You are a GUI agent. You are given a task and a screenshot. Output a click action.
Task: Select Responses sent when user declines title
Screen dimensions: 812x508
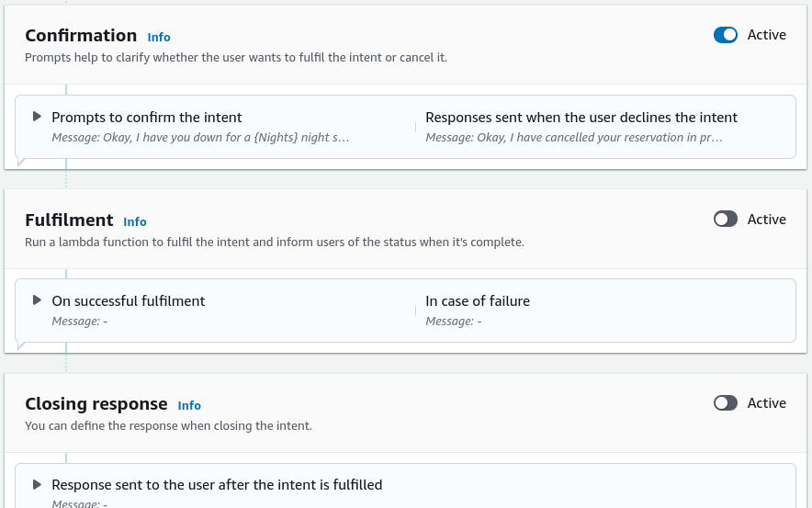(x=581, y=118)
